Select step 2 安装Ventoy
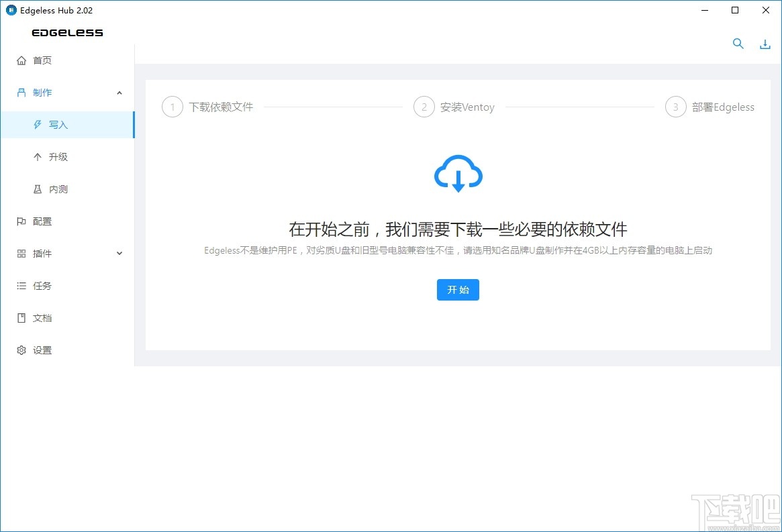The image size is (782, 532). (454, 106)
